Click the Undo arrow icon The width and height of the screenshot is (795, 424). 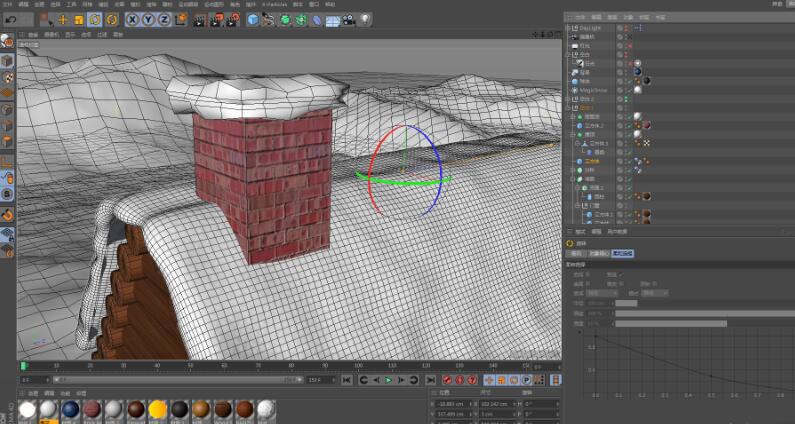[x=12, y=19]
